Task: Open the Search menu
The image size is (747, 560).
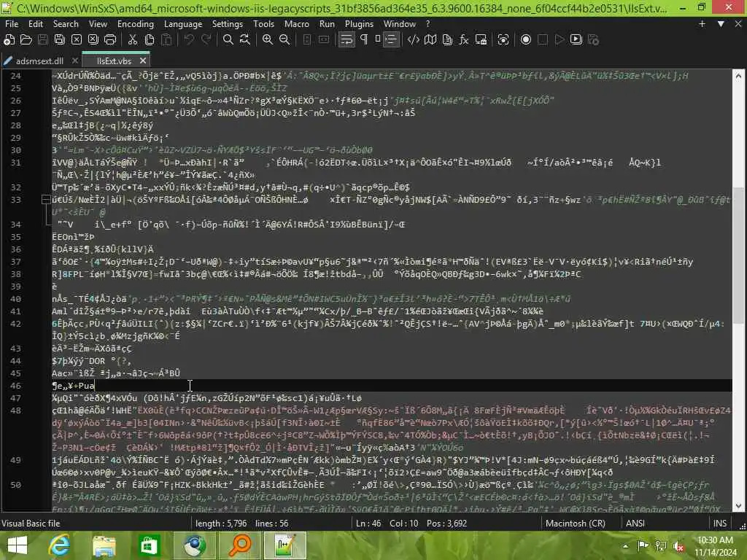Action: tap(66, 24)
